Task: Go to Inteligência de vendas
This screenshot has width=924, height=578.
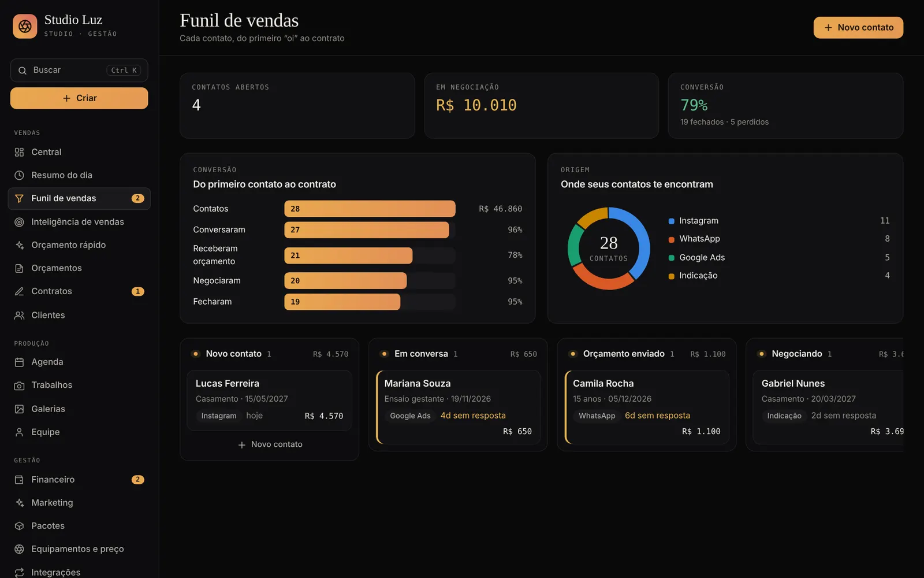Action: coord(79,222)
